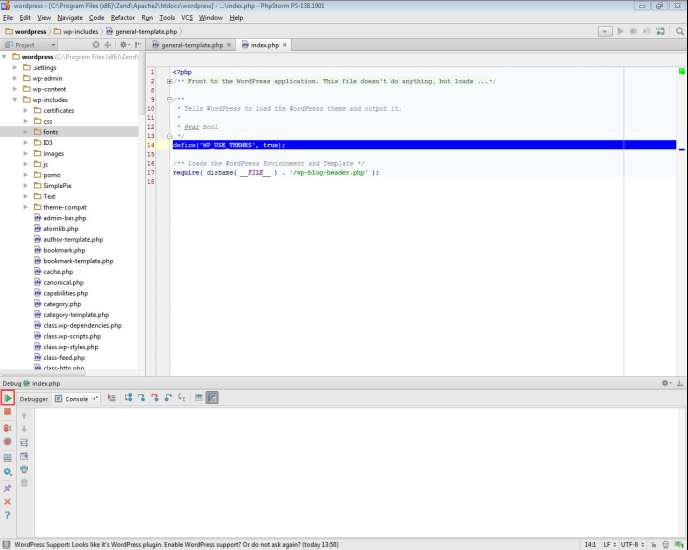This screenshot has width=688, height=550.
Task: Close debug tab with red X icon
Action: click(8, 501)
